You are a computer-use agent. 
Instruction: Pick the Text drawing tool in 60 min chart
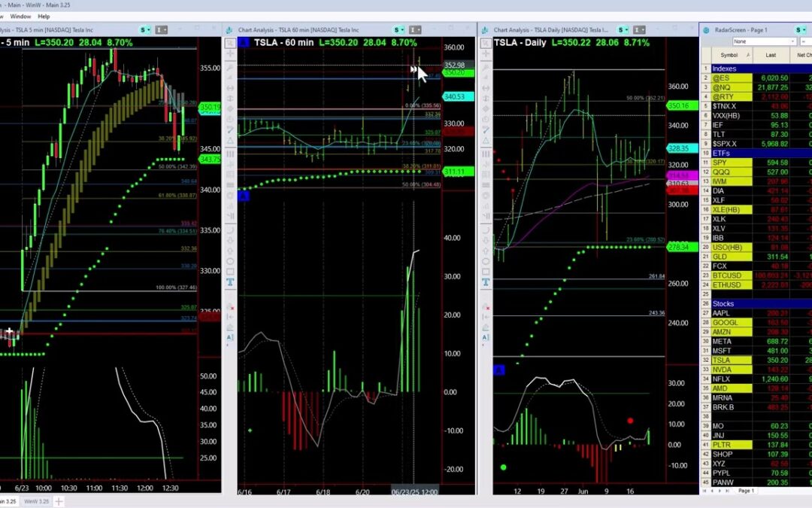pyautogui.click(x=230, y=282)
